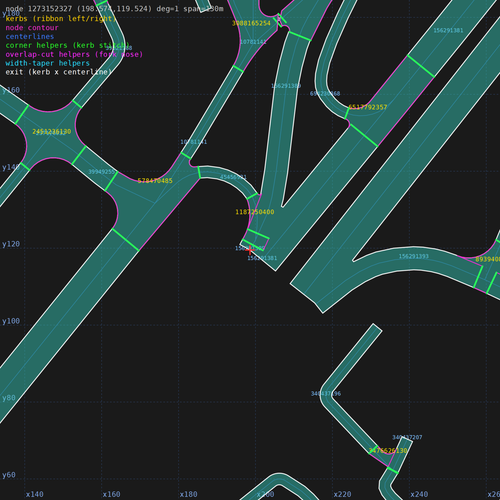
Task: Click 'width-taper helpers' legend entry
Action: point(48,63)
